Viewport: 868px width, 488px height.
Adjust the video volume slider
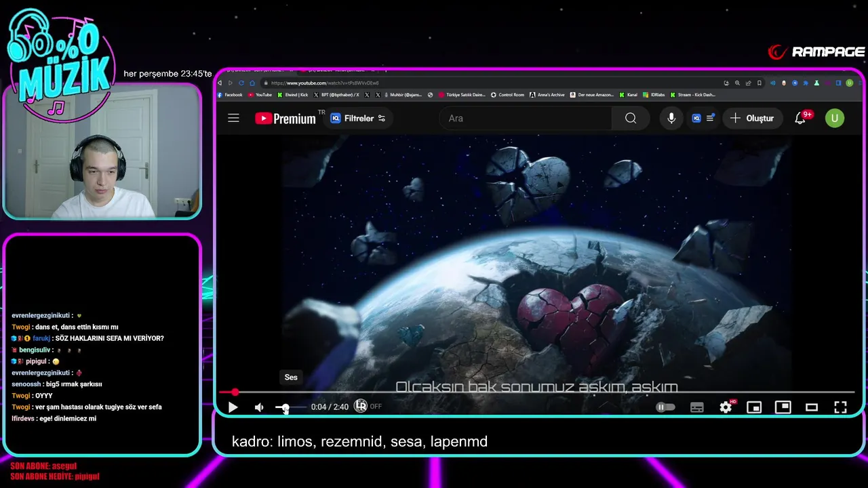pos(290,407)
